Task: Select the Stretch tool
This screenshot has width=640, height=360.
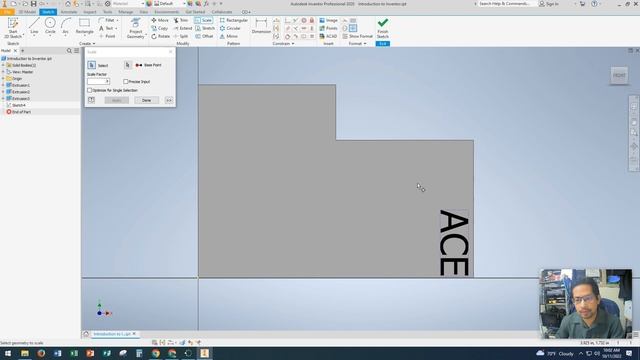Action: pyautogui.click(x=205, y=28)
